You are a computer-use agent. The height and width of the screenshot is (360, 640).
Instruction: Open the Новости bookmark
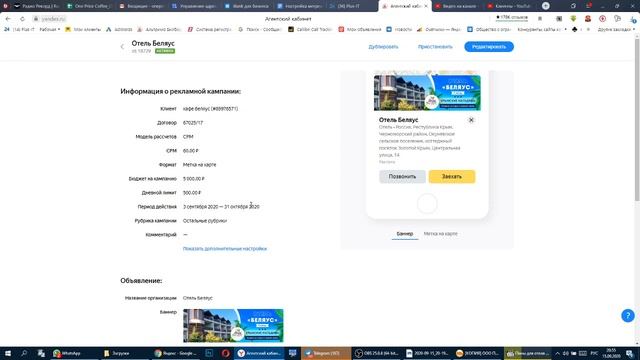399,29
